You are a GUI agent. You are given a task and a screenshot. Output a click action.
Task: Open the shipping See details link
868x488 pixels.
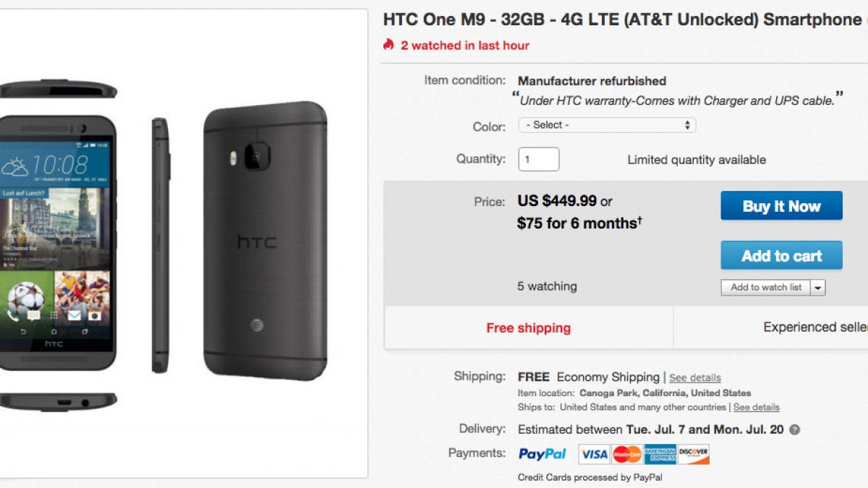(694, 377)
